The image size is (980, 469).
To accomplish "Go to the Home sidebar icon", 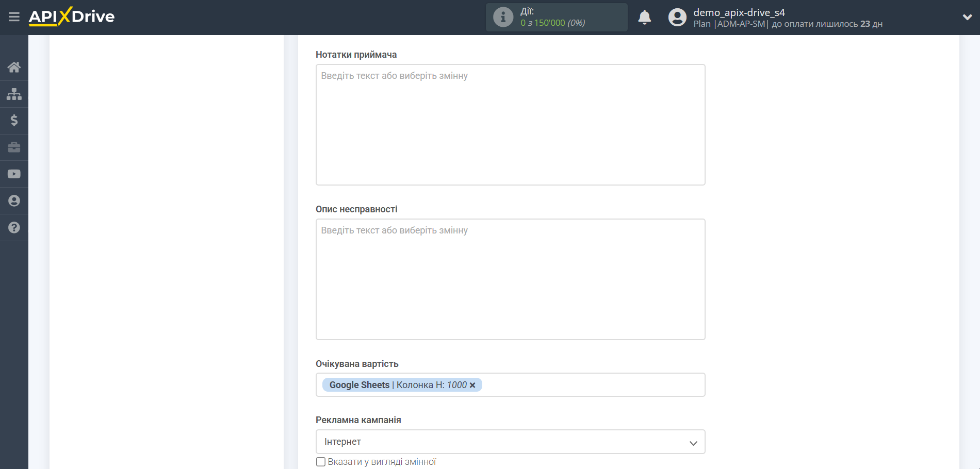I will coord(14,67).
